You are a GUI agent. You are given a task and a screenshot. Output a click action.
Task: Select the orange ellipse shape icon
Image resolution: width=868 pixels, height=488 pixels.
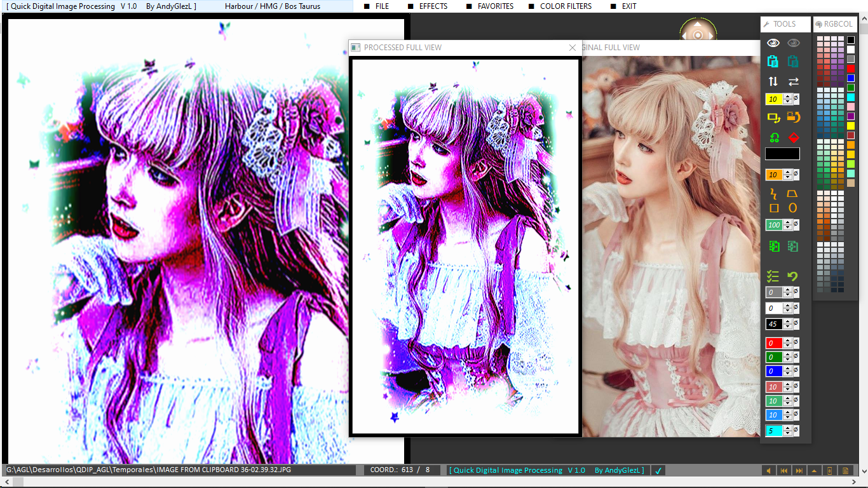pyautogui.click(x=792, y=208)
